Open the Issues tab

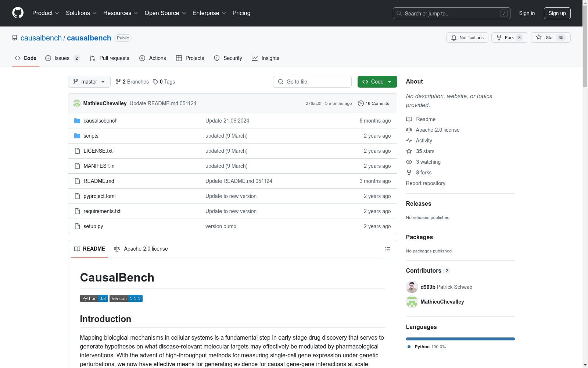pos(62,58)
